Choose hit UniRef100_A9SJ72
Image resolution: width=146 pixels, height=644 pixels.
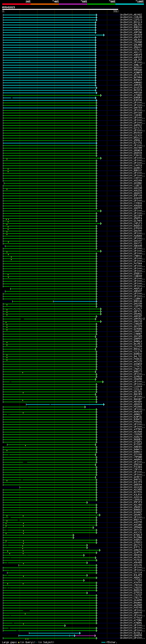(131, 53)
